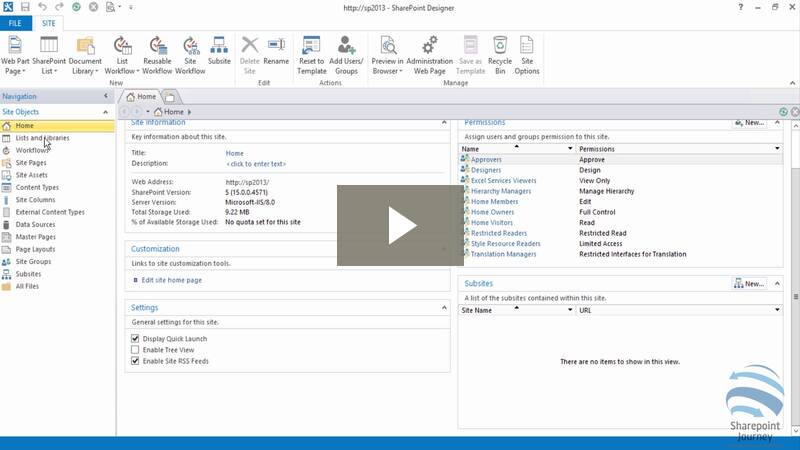Open Subsites in Site Objects

pos(28,273)
